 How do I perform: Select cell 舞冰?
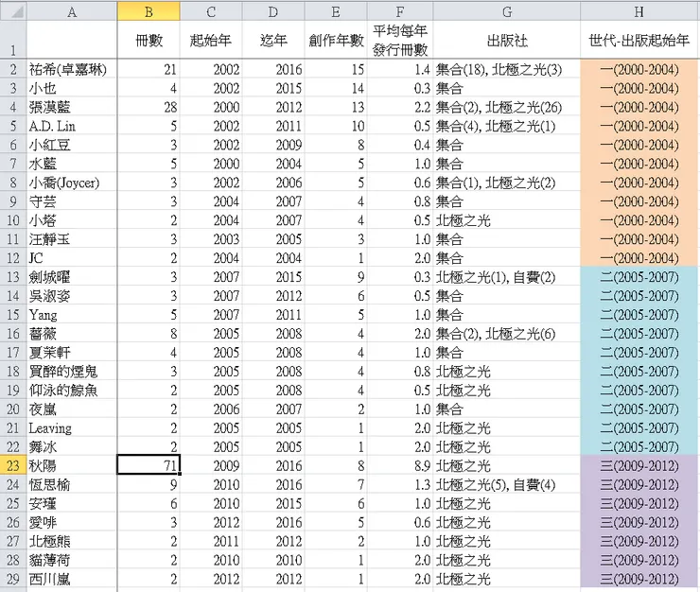pos(72,446)
